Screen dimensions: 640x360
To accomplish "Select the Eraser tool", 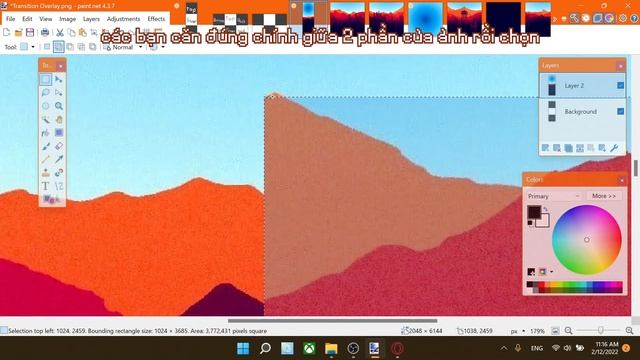I will pos(59,146).
